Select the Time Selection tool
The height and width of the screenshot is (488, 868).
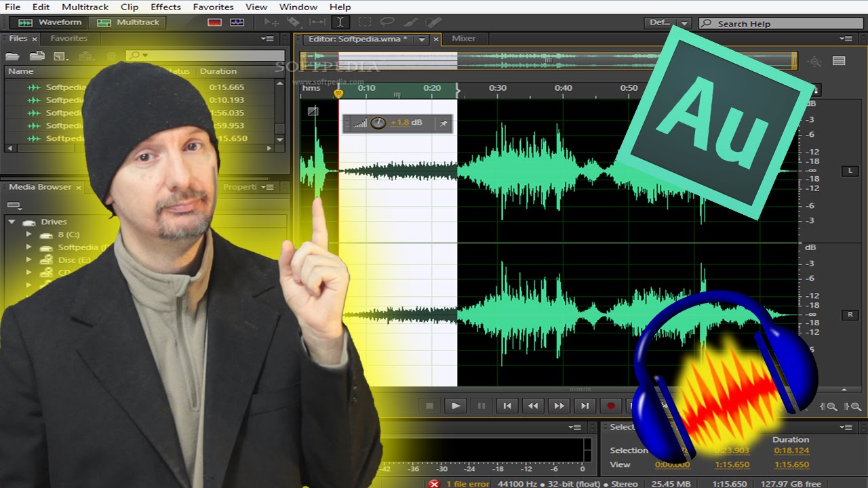click(x=341, y=22)
